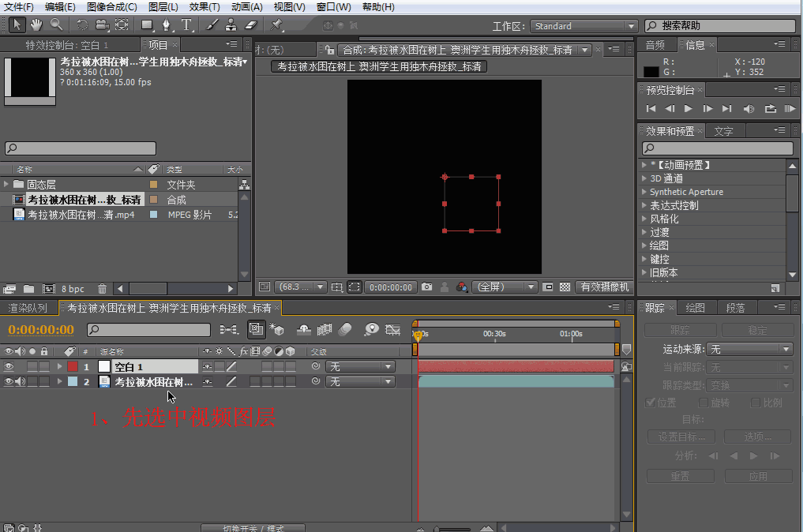The image size is (803, 532).
Task: Select the Selection arrow tool
Action: pos(17,24)
